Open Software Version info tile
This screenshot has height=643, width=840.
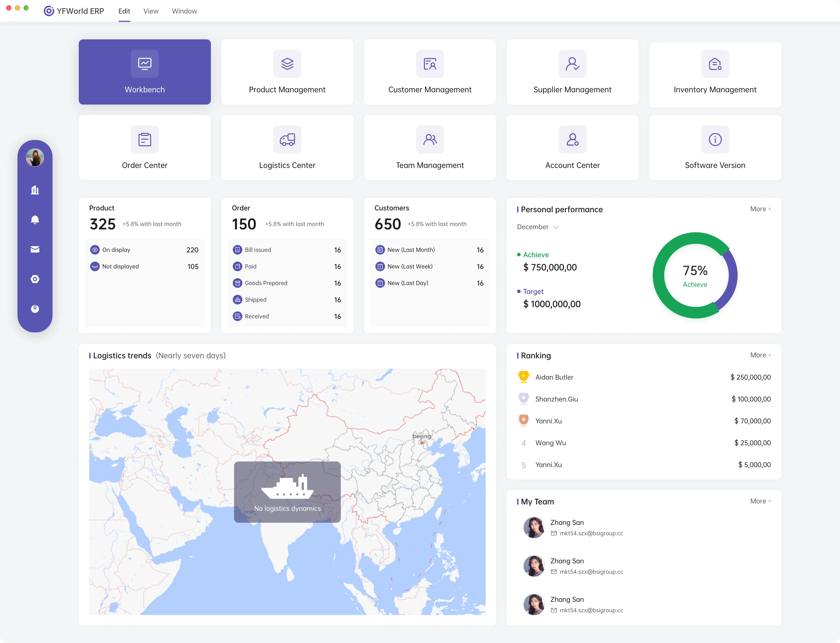715,148
